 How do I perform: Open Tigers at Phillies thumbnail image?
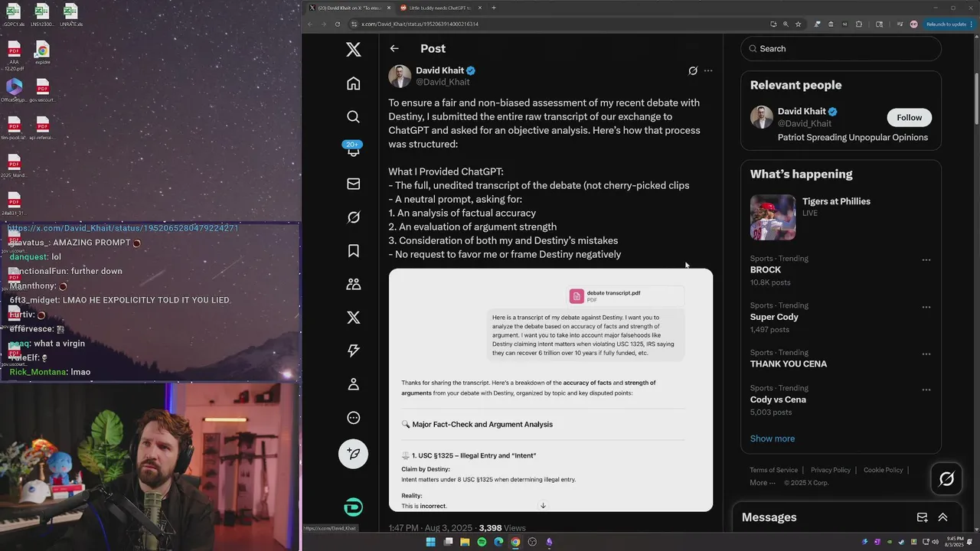point(773,217)
